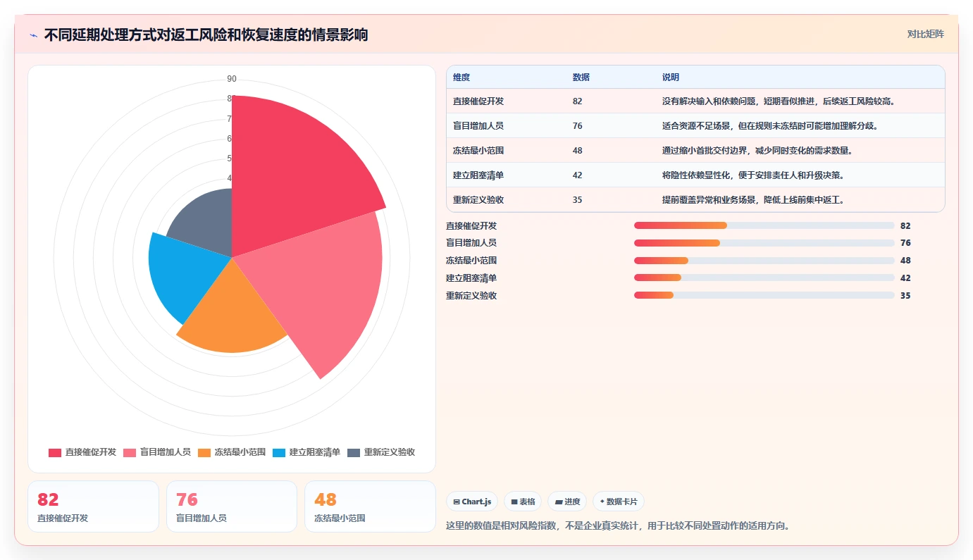
Task: Click the 盲目增加人员 progress bar
Action: click(x=764, y=243)
